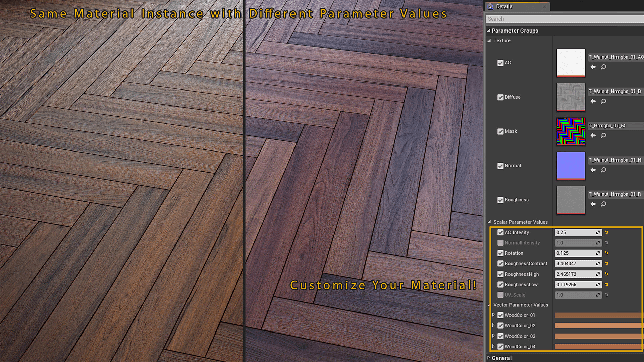Screen dimensions: 644x362
Task: Expand the WoodColor_03 vector channels
Action: [493, 336]
